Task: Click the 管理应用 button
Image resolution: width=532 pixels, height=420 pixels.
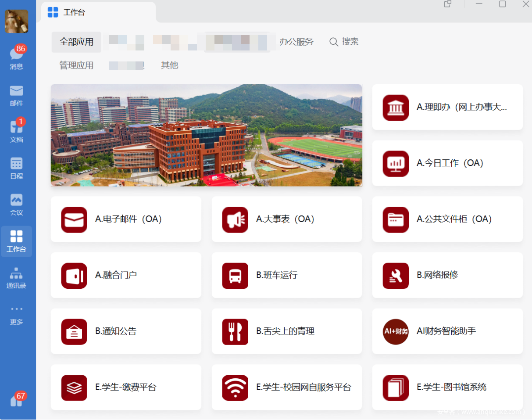Action: (x=76, y=65)
